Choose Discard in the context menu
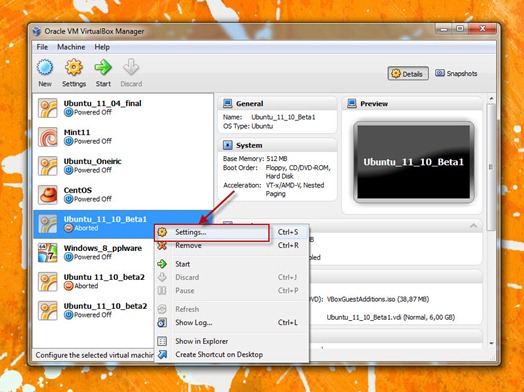The width and height of the screenshot is (524, 392). 231,277
